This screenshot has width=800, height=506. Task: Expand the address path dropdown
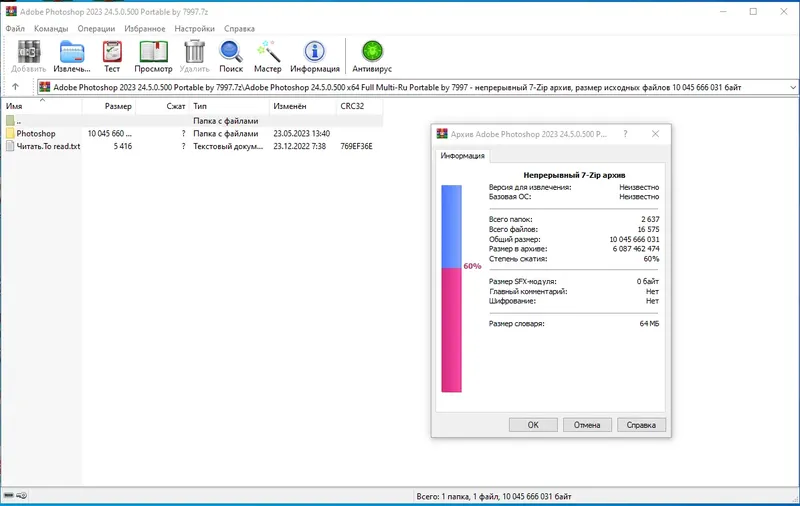793,87
